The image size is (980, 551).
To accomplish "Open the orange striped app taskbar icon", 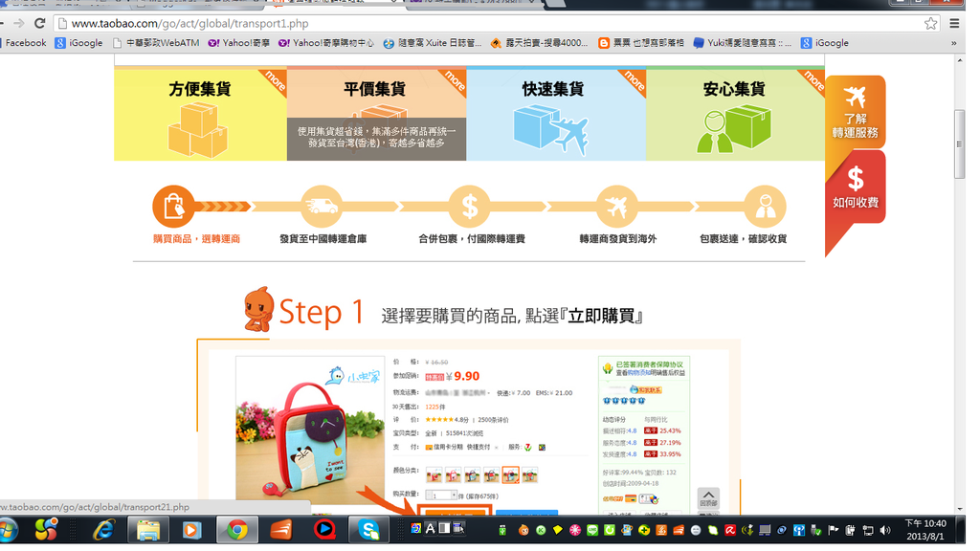I will [281, 530].
